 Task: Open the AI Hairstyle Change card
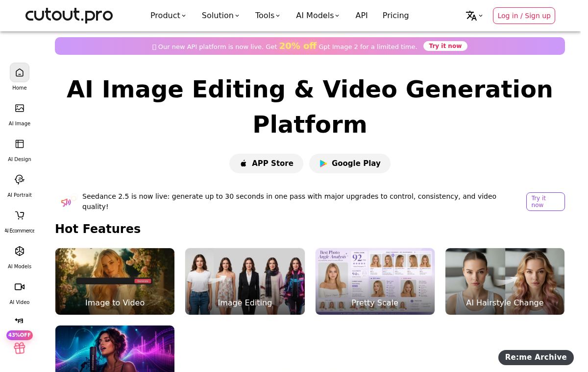505,281
